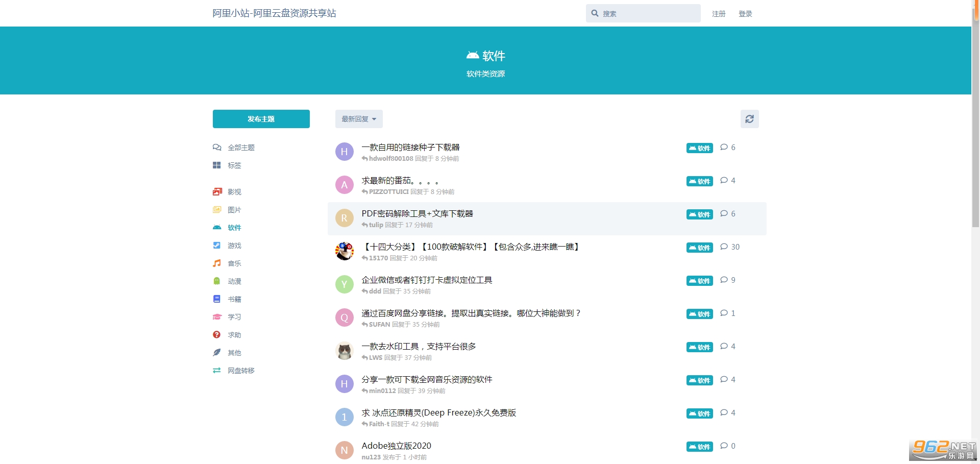
Task: Select the 音乐 music note icon
Action: 217,263
